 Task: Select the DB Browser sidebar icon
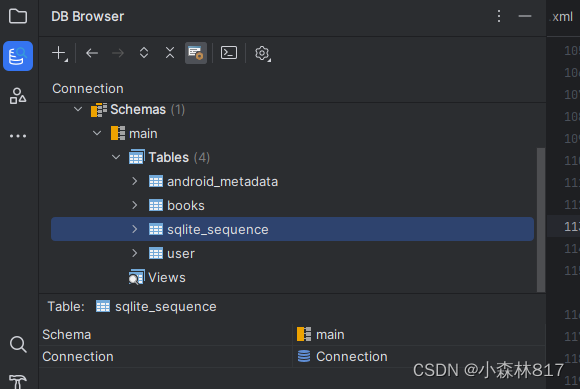[18, 56]
